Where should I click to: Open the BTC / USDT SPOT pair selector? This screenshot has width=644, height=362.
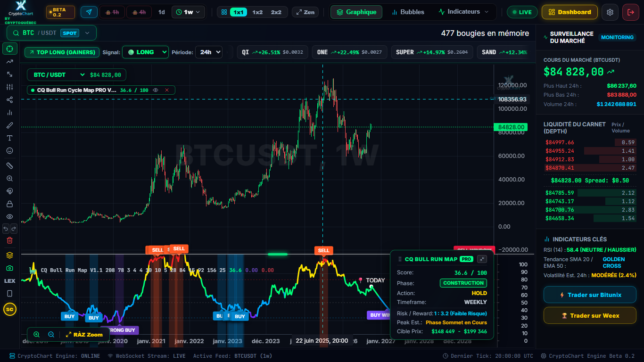click(51, 33)
